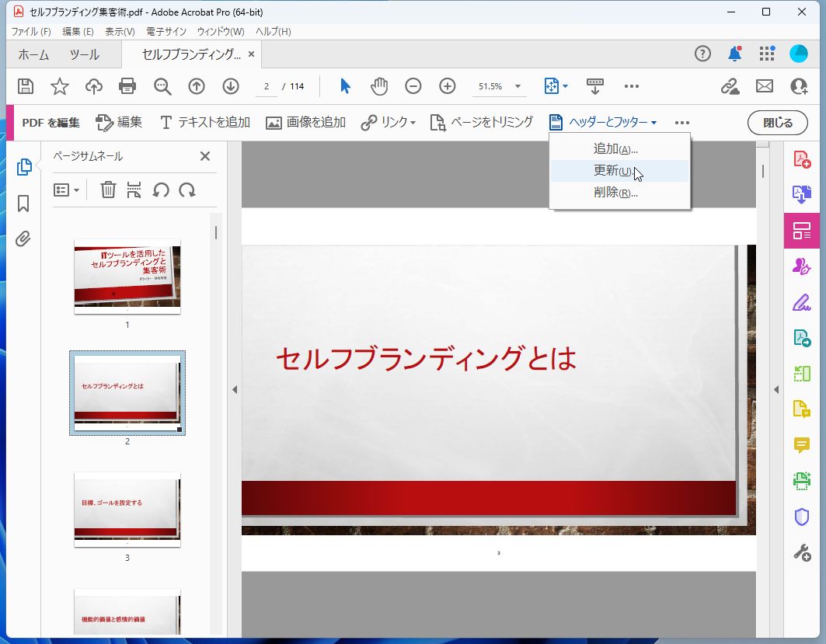Open the print icon in the toolbar
Viewport: 826px width, 644px height.
tap(127, 86)
